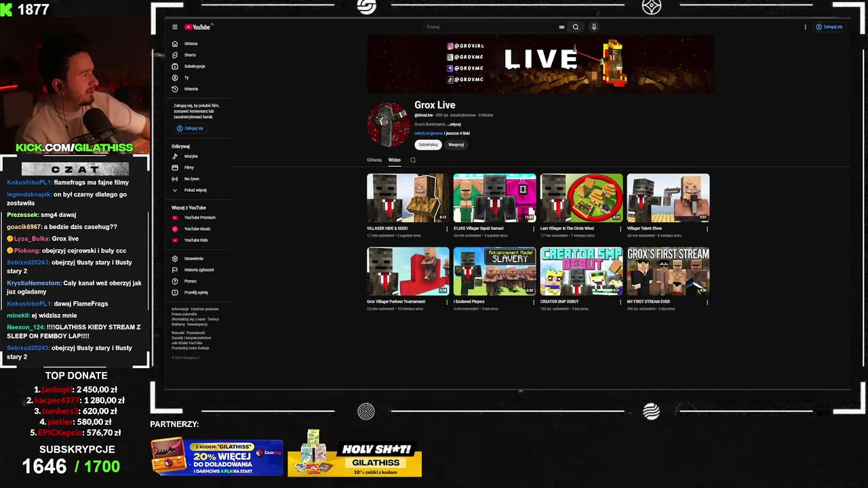868x488 pixels.
Task: Open Villager Talent Show thumbnail
Action: pyautogui.click(x=669, y=198)
